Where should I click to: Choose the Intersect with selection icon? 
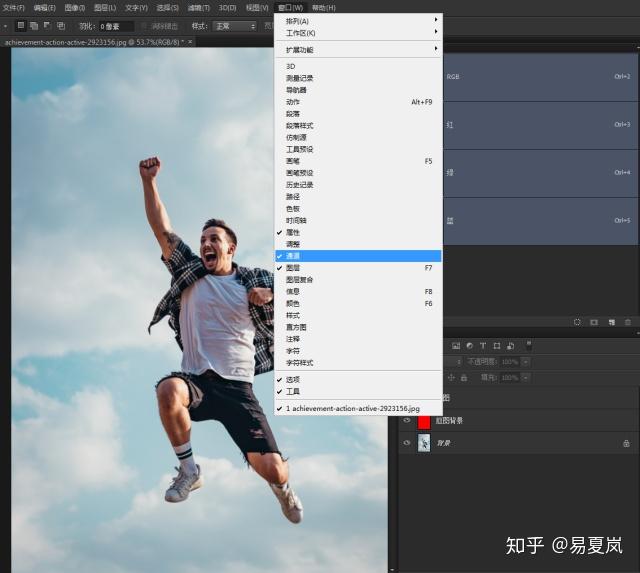pos(61,26)
